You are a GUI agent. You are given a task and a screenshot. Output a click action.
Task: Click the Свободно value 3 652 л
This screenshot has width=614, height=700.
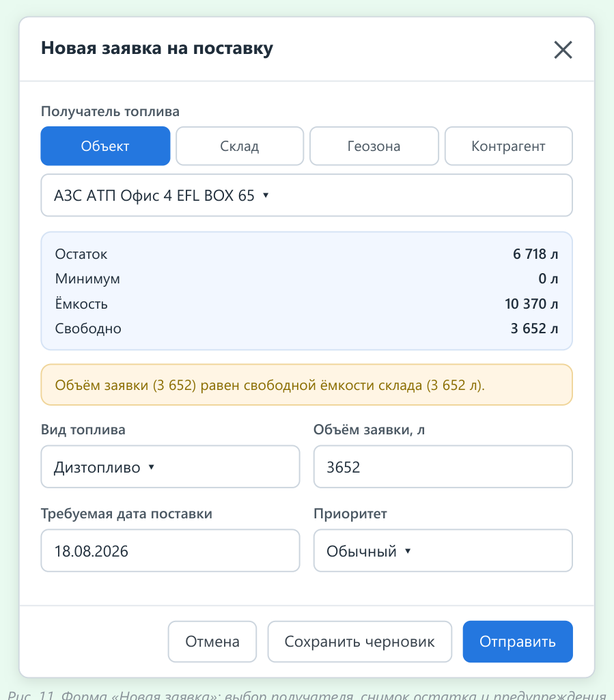pos(535,328)
